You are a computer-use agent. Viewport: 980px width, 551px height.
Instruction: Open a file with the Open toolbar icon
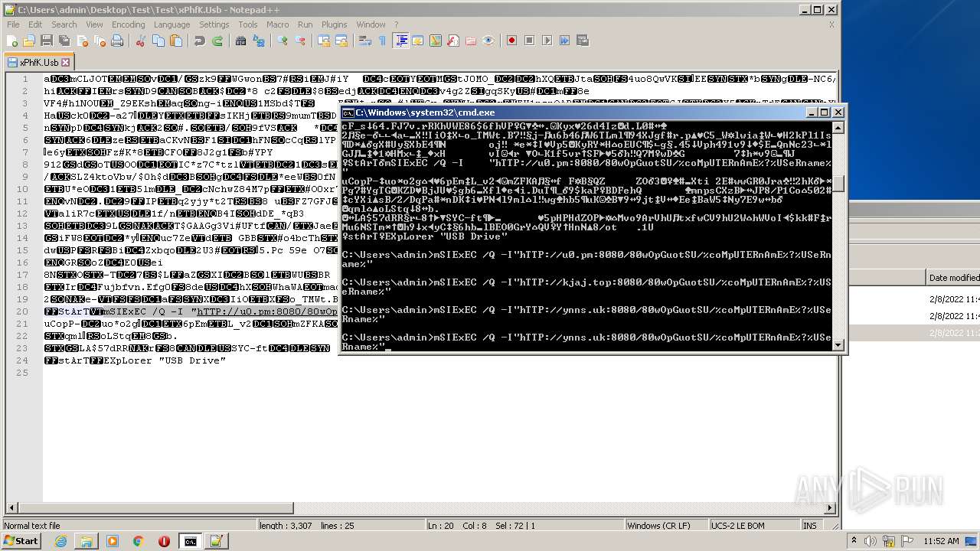click(x=29, y=41)
